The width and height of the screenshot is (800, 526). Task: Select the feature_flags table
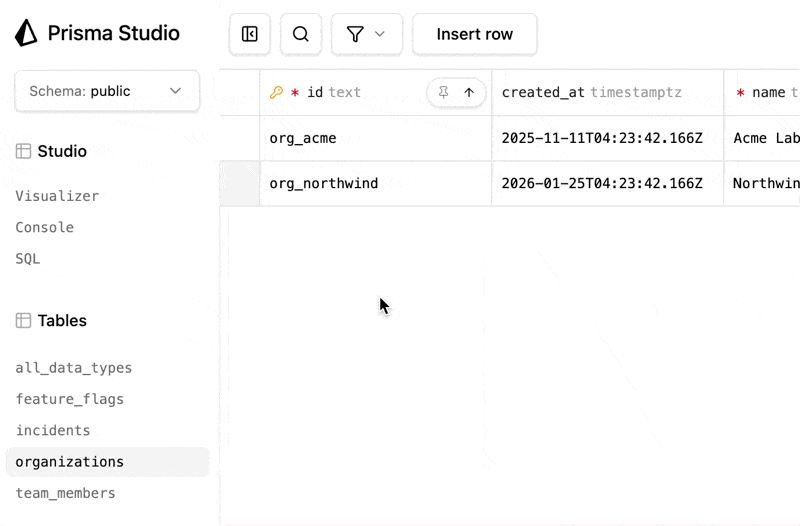click(70, 399)
